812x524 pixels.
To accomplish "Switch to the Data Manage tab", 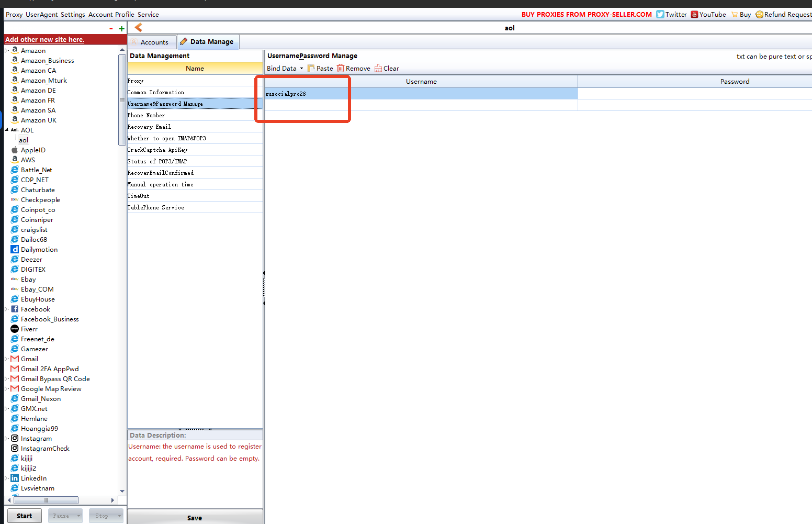I will (208, 41).
